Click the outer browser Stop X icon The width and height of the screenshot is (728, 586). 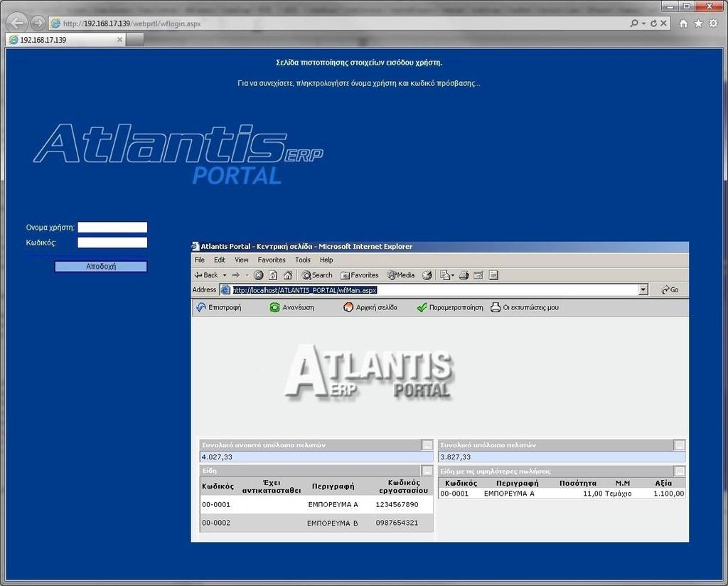(663, 23)
